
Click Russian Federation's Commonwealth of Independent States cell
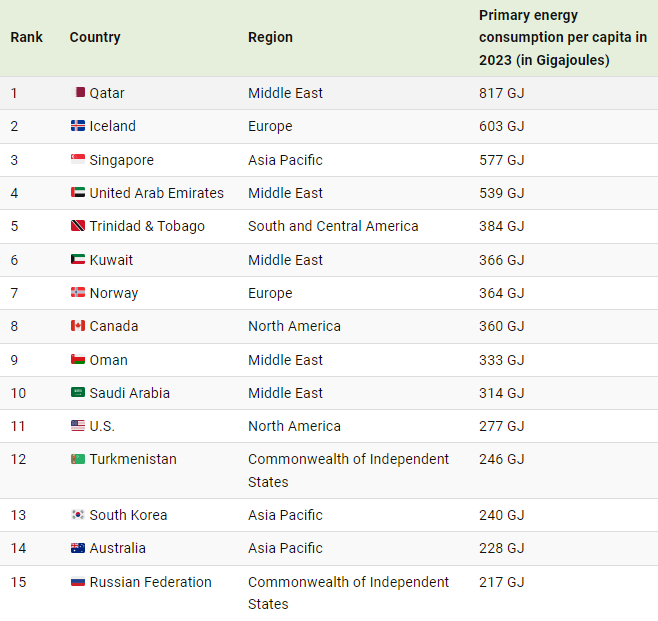[x=348, y=593]
